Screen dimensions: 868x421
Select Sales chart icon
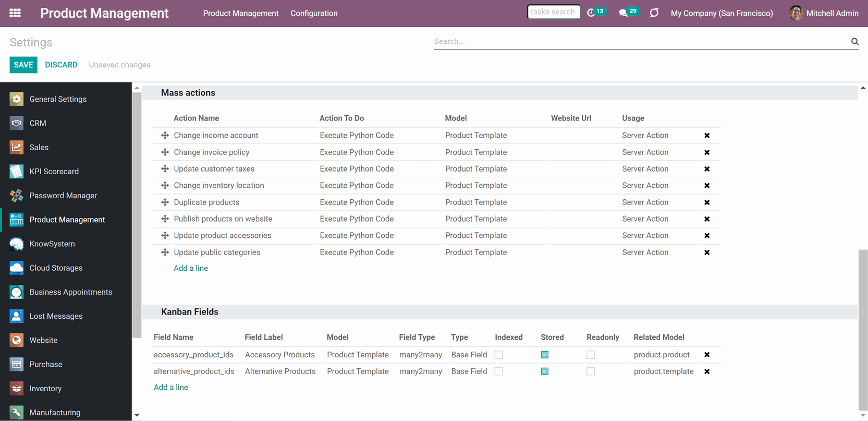tap(17, 147)
